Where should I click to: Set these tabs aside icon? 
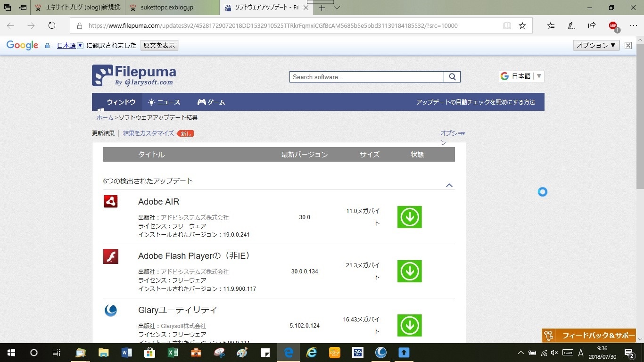click(22, 8)
